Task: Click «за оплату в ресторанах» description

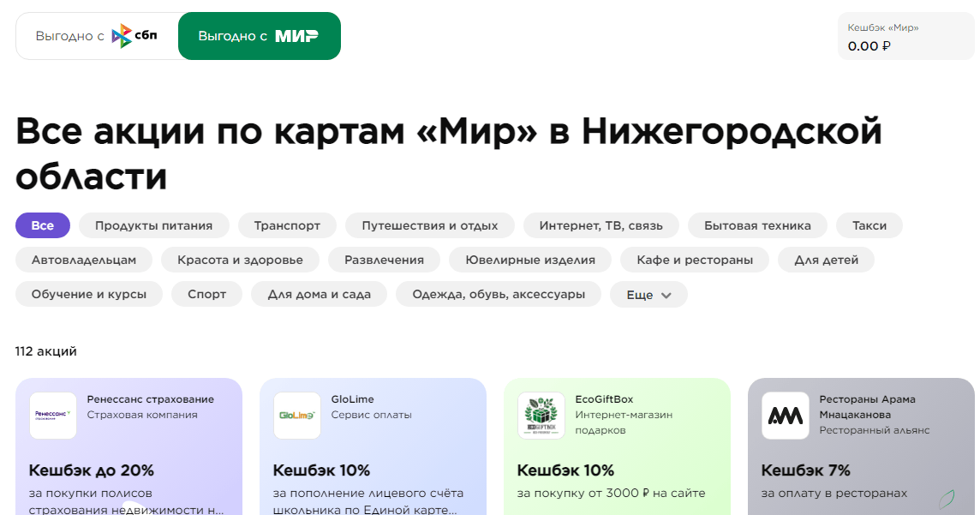Action: tap(834, 493)
